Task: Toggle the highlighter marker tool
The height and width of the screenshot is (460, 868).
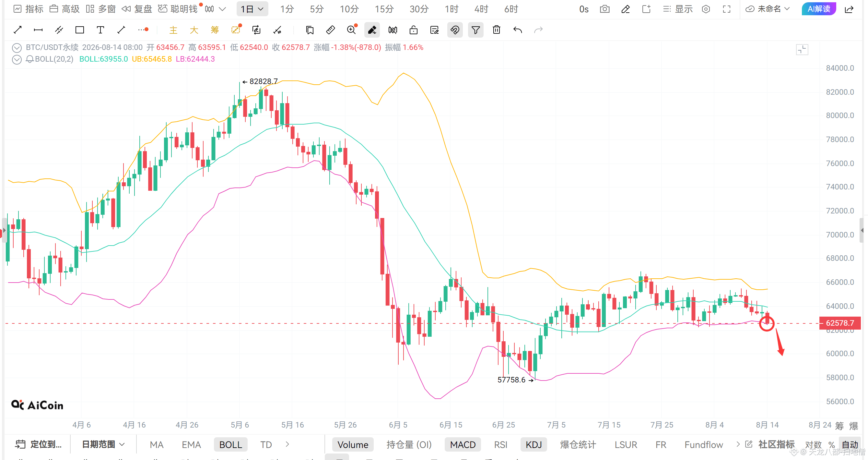Action: [372, 30]
